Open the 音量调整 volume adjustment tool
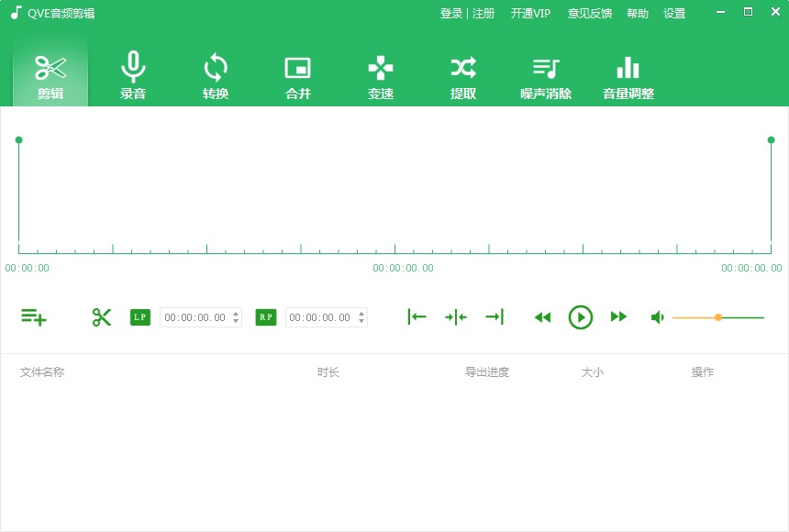This screenshot has width=789, height=532. tap(627, 73)
